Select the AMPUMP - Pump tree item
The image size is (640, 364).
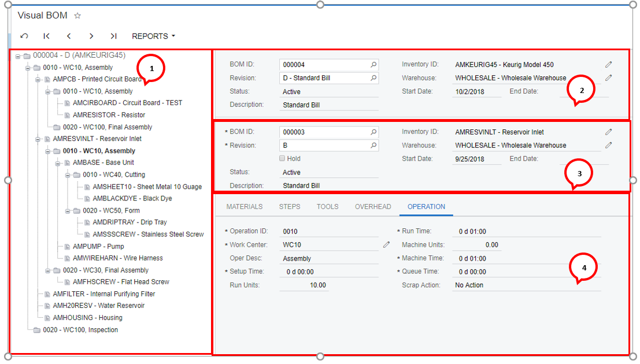click(98, 246)
